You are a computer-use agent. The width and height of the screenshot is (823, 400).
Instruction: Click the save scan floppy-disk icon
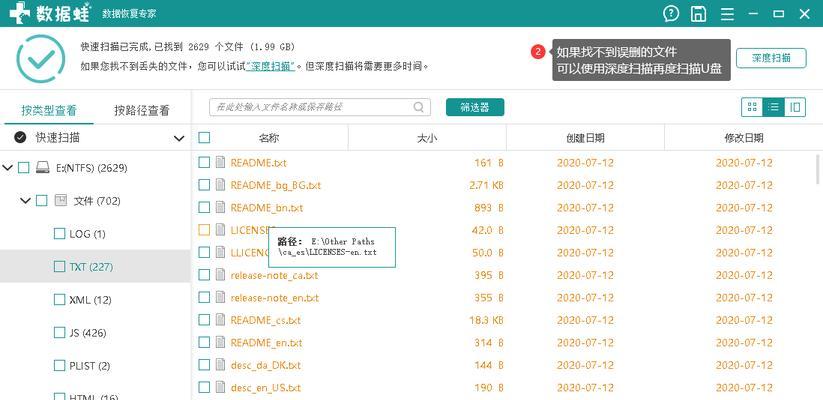pyautogui.click(x=698, y=14)
